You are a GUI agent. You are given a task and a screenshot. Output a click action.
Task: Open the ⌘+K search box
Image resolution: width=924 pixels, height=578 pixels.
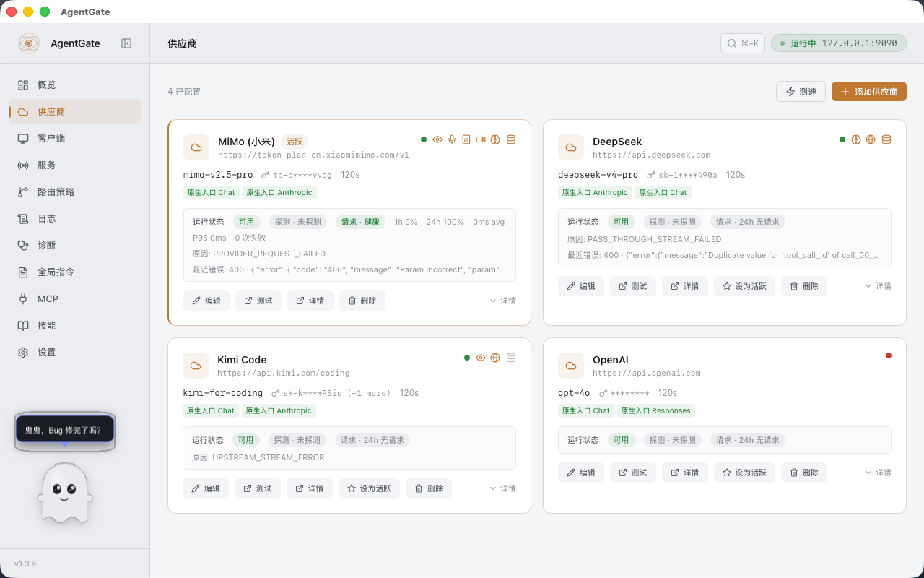coord(743,43)
